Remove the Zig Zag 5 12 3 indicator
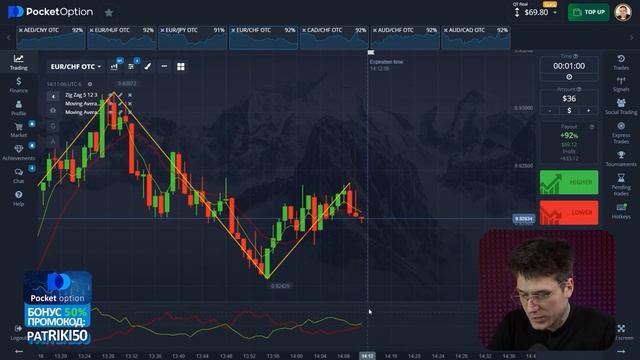640x360 pixels. point(130,95)
